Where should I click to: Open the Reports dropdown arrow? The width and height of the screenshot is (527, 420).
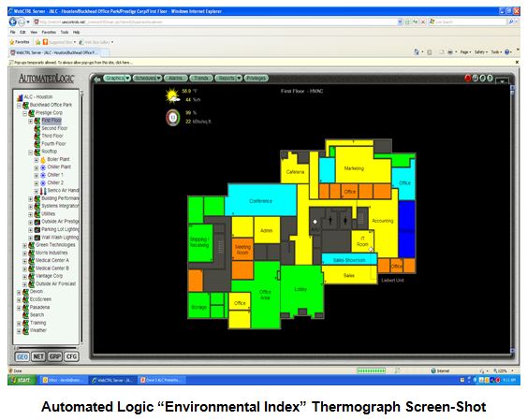[x=239, y=79]
